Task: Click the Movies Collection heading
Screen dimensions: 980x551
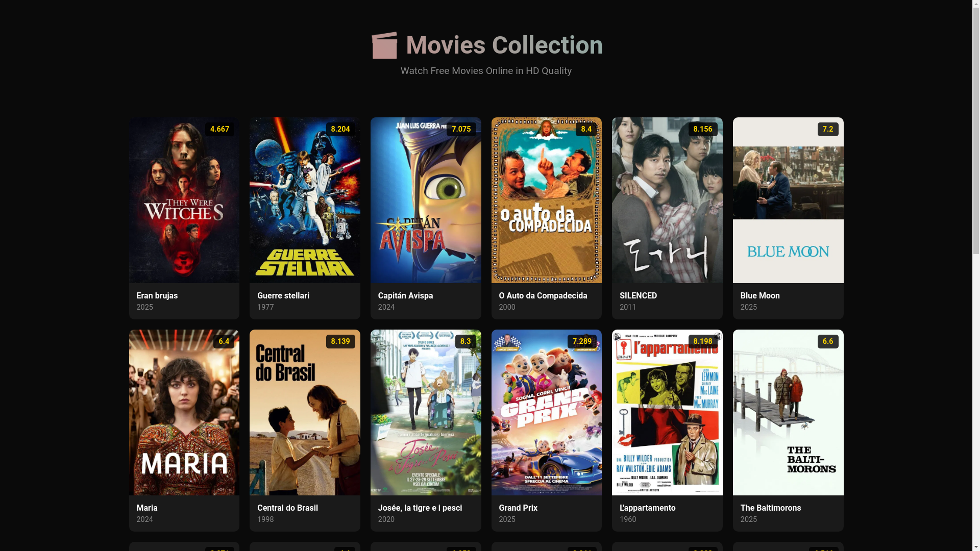Action: [504, 45]
